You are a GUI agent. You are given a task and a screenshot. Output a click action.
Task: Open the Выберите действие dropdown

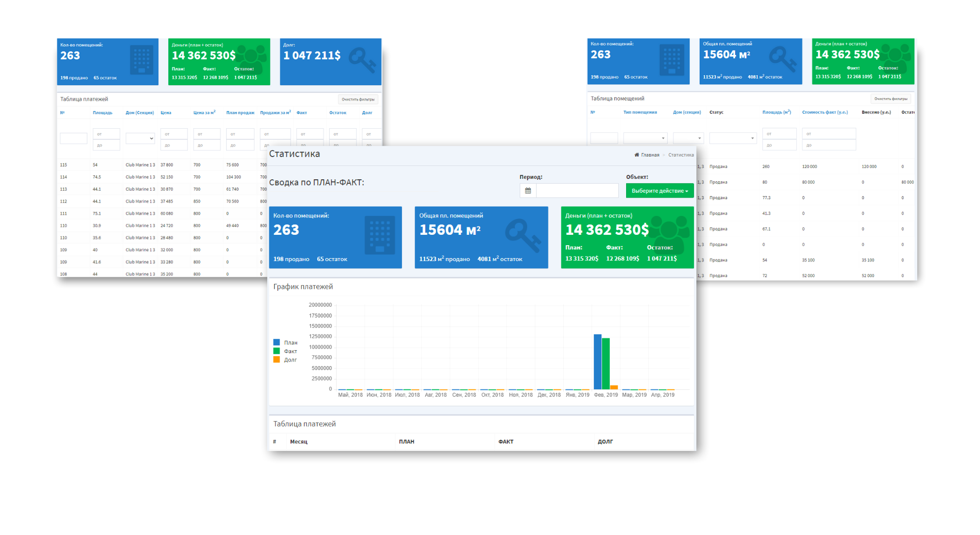pos(659,191)
